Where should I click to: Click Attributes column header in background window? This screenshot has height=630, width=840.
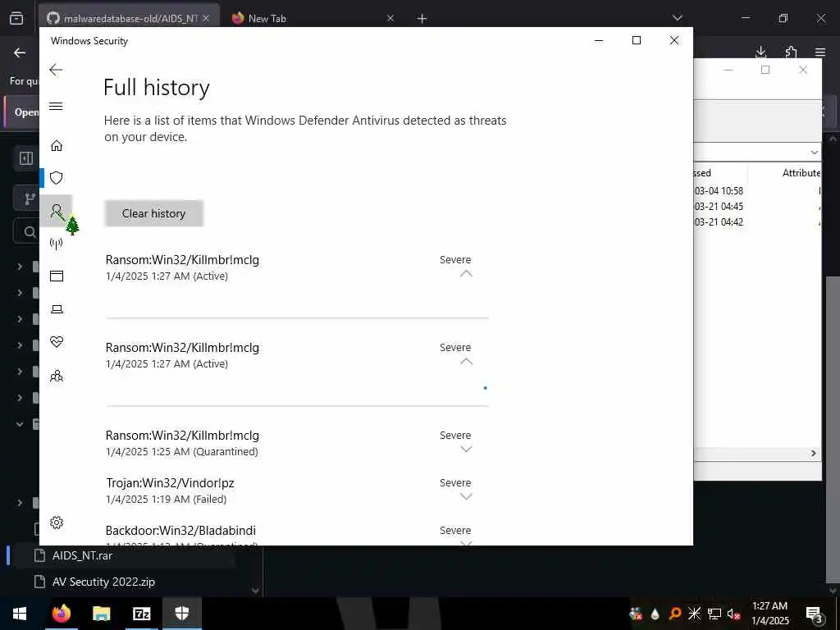tap(801, 173)
